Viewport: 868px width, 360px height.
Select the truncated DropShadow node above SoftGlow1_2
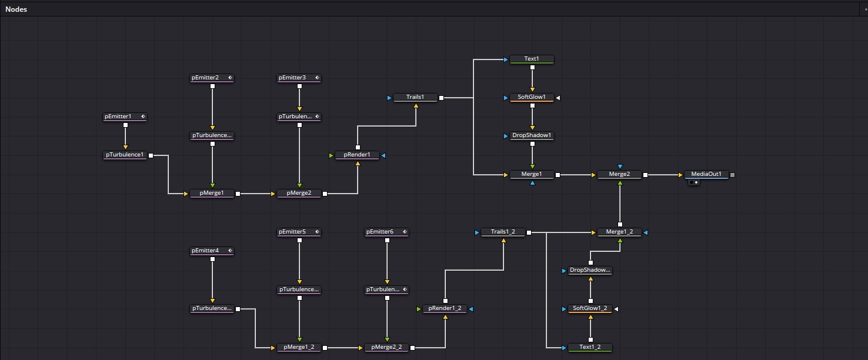click(590, 271)
